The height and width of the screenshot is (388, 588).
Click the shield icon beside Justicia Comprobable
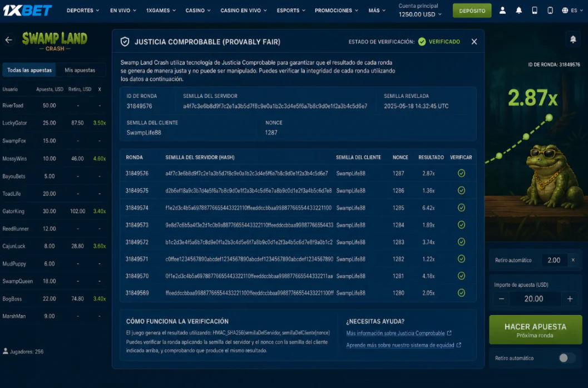click(x=125, y=42)
